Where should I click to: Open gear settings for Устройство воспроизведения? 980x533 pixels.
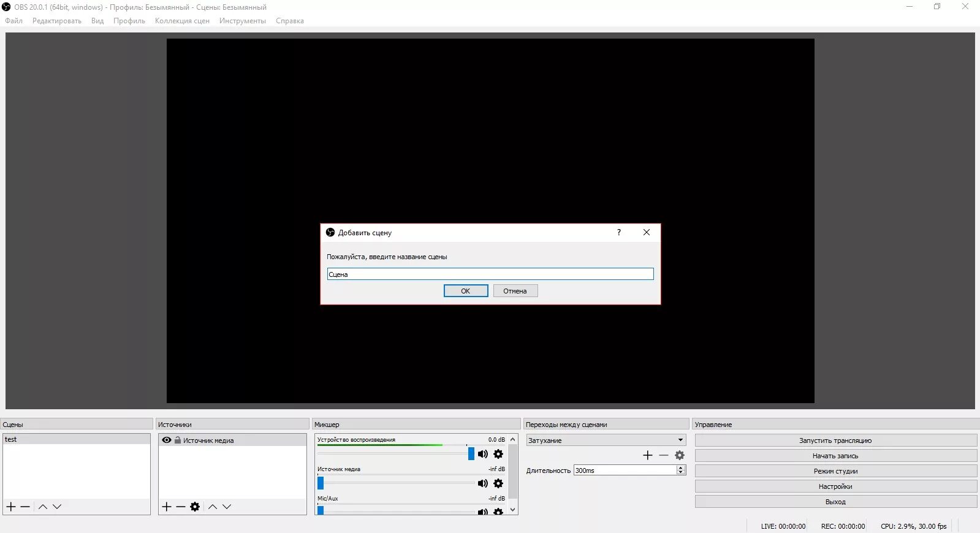click(498, 454)
